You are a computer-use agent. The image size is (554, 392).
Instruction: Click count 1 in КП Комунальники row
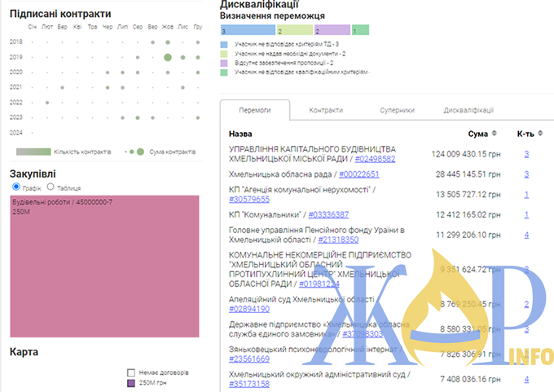pos(526,214)
